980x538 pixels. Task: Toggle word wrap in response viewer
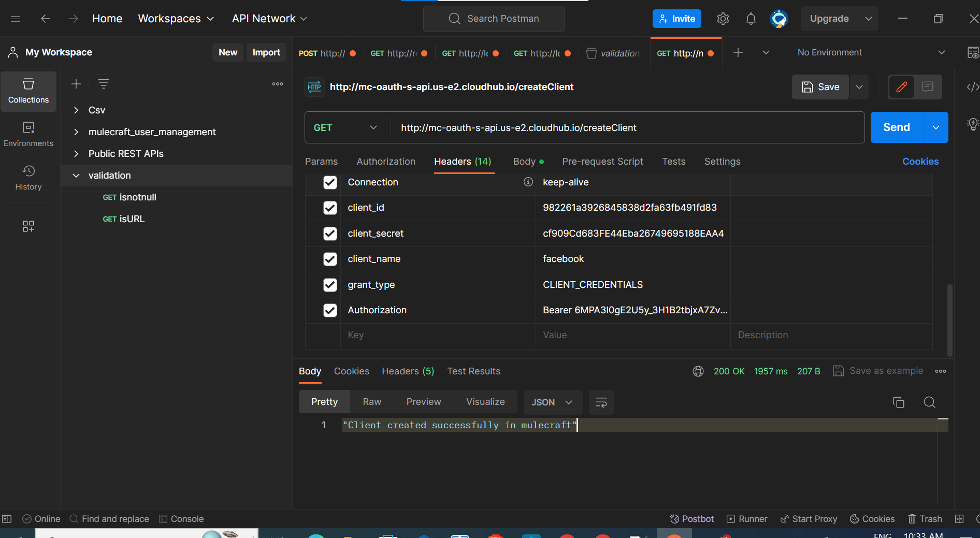tap(601, 402)
